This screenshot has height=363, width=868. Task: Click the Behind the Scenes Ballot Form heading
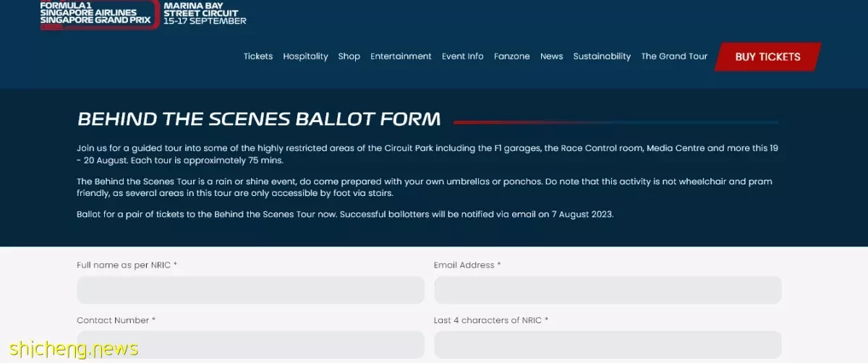coord(259,119)
